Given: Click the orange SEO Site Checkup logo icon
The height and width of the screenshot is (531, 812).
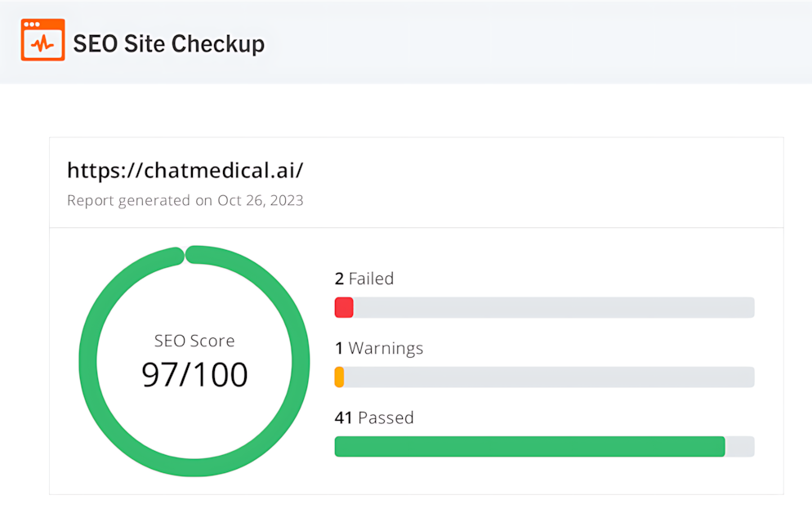Looking at the screenshot, I should [x=42, y=40].
